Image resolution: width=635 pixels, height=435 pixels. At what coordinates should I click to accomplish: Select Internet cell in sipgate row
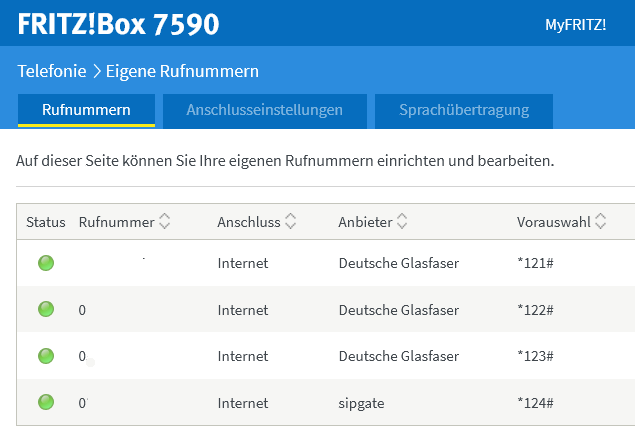point(243,403)
